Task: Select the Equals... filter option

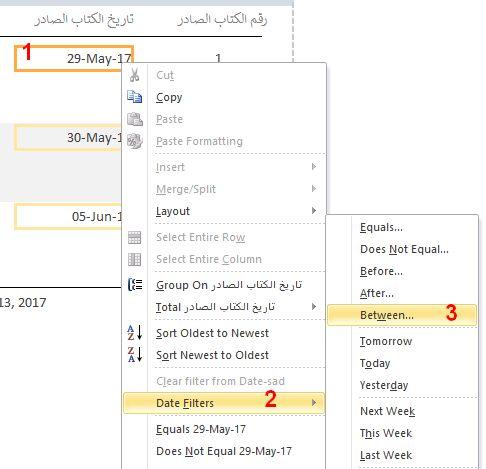Action: point(381,227)
